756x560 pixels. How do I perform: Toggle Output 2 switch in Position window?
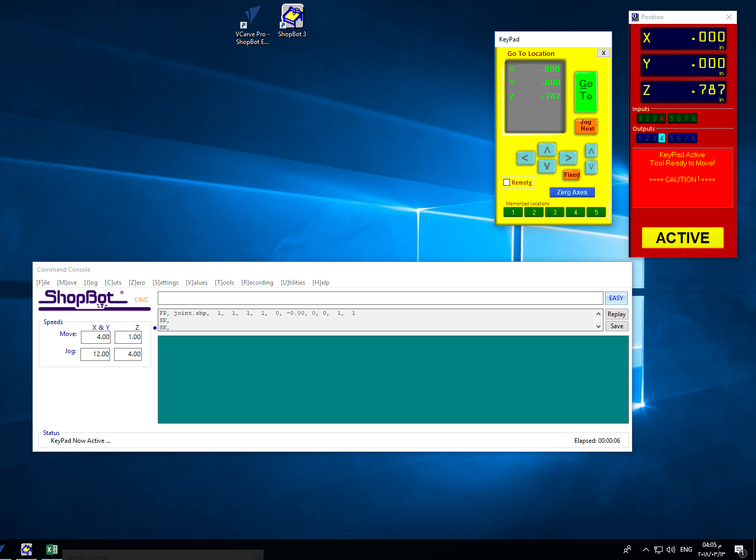click(x=648, y=138)
